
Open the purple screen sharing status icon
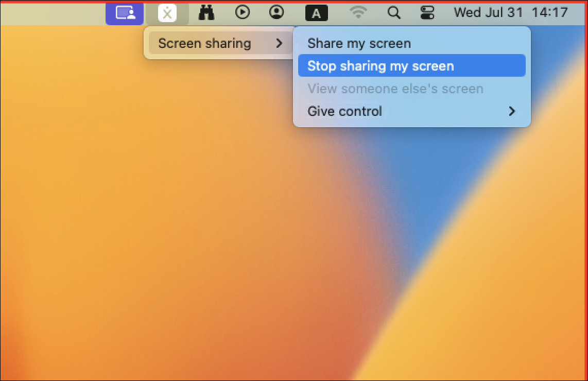coord(125,13)
